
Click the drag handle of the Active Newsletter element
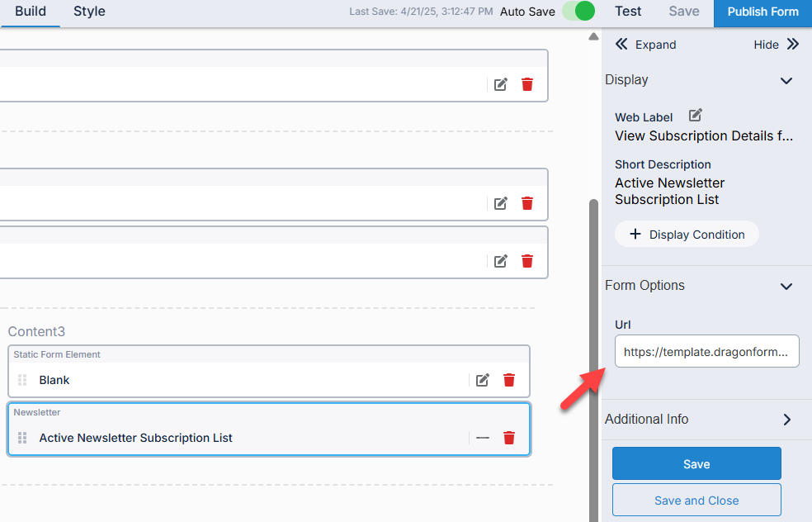[22, 438]
